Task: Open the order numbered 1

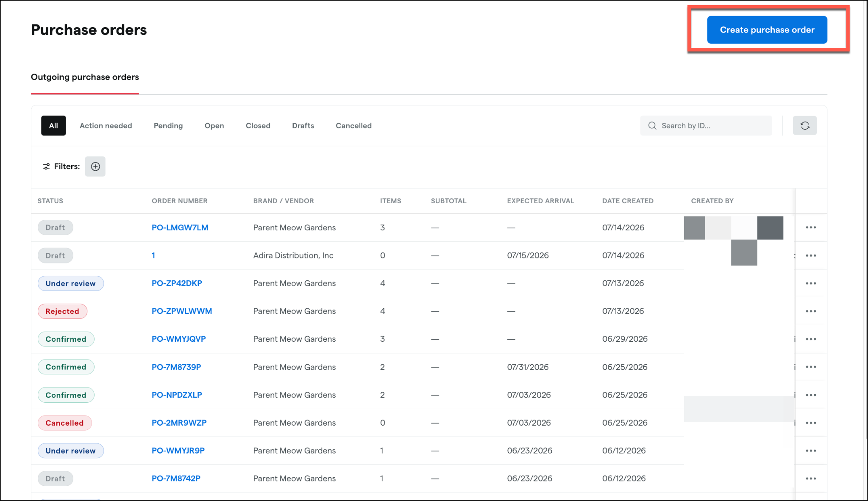Action: pyautogui.click(x=153, y=255)
